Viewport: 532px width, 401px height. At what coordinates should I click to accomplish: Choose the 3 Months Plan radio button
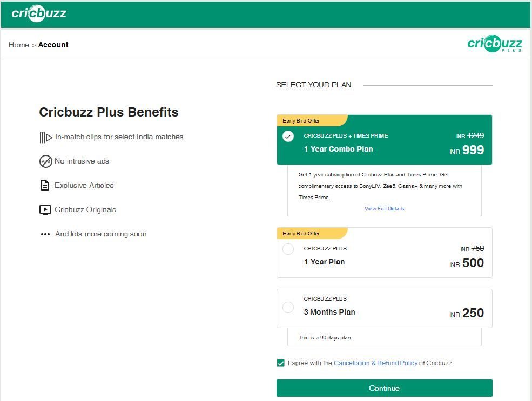288,307
